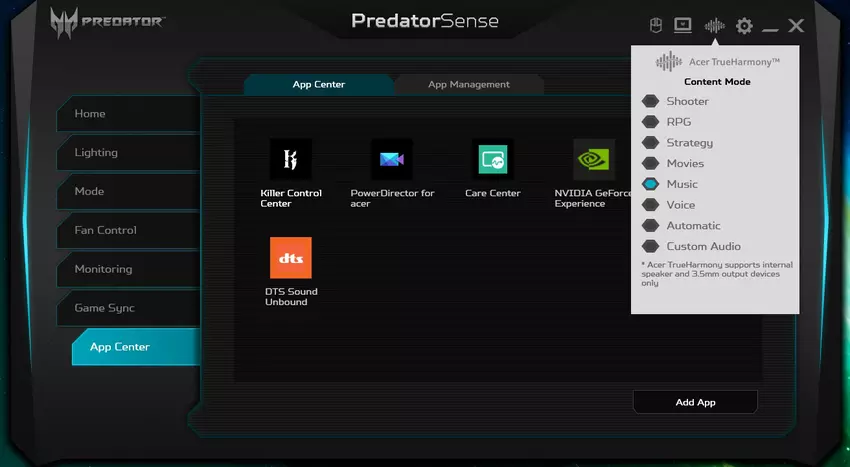
Task: Launch NVIDIA GeForce Experience
Action: [x=594, y=160]
